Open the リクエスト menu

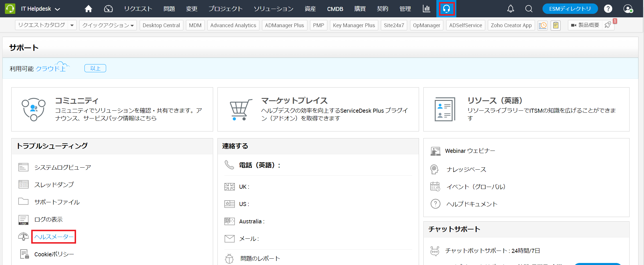(x=138, y=9)
